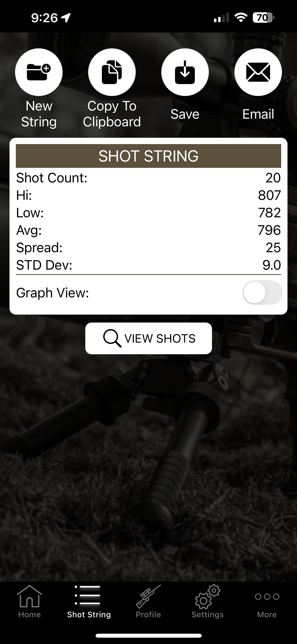Tap the Shot Count row
Image resolution: width=297 pixels, height=644 pixels.
(148, 178)
